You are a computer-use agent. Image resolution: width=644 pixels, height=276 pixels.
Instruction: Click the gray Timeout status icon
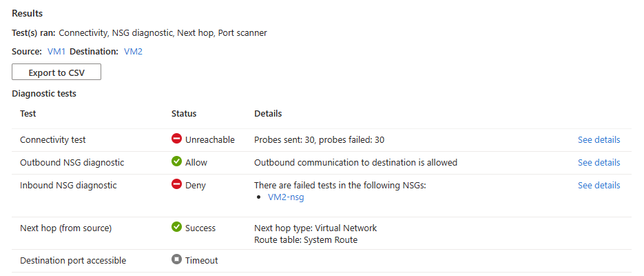tap(176, 260)
